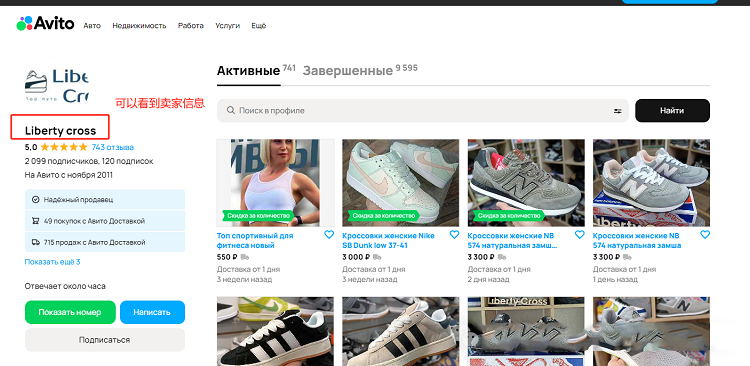Focus the Поиск в профиле search field

coord(423,111)
